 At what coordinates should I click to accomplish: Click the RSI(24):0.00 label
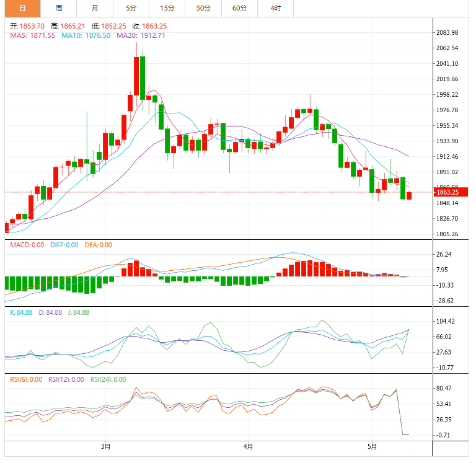[108, 379]
